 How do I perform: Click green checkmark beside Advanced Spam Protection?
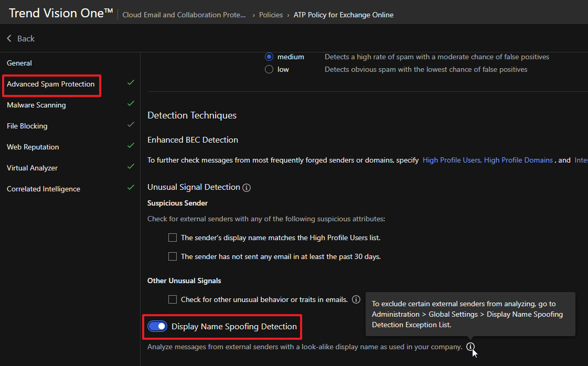click(x=131, y=83)
